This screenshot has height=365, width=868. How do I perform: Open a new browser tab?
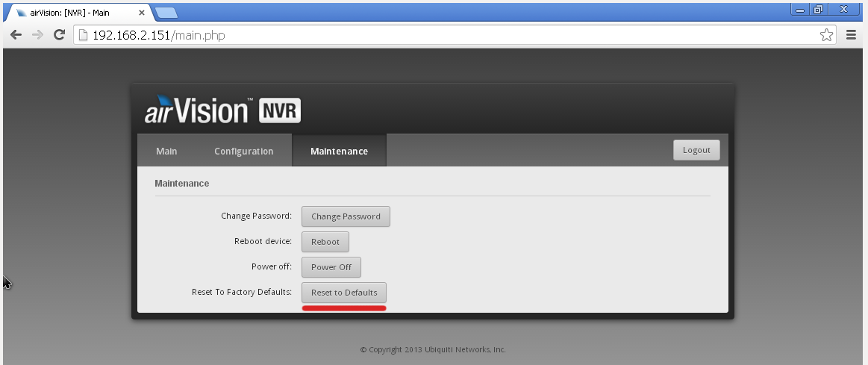166,12
